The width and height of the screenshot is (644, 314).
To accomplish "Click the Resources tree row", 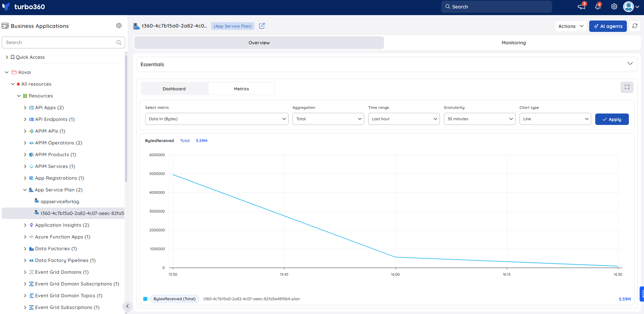I will click(41, 96).
